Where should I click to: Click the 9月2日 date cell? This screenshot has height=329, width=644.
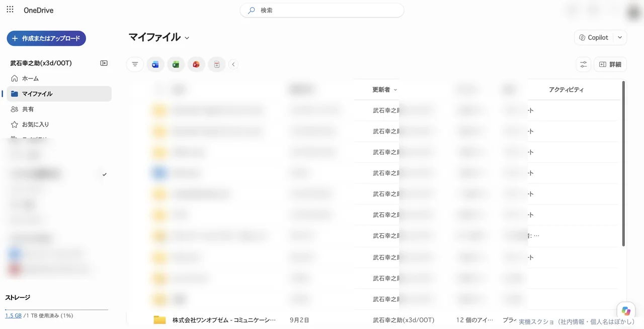pos(300,320)
